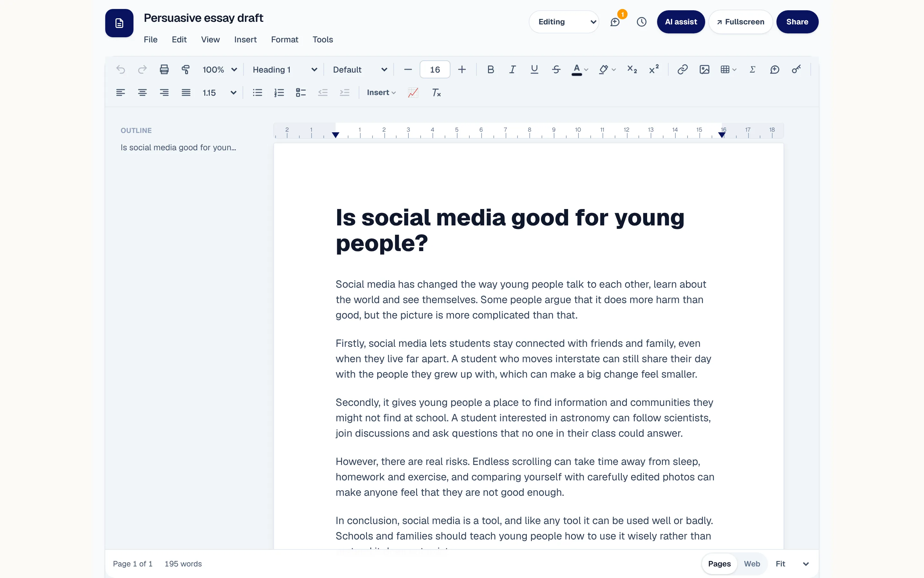Screen dimensions: 924x578
Task: Open version history clock icon
Action: point(641,22)
